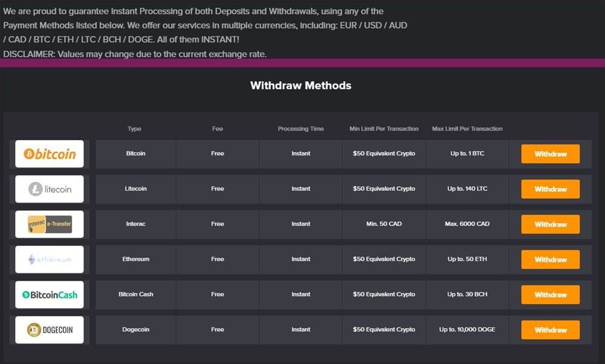This screenshot has width=605, height=364.
Task: Click the DISCLAIMER exchange rate text
Action: coord(135,54)
